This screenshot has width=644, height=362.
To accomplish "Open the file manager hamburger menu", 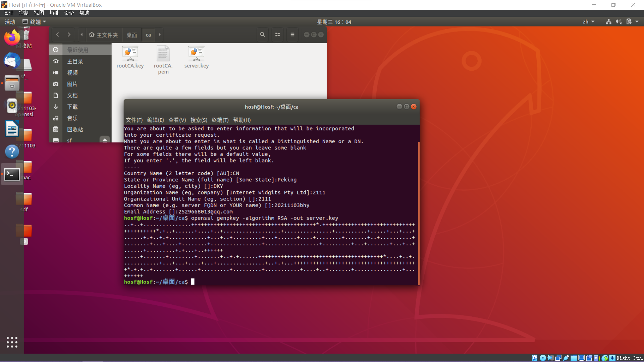I will [292, 35].
